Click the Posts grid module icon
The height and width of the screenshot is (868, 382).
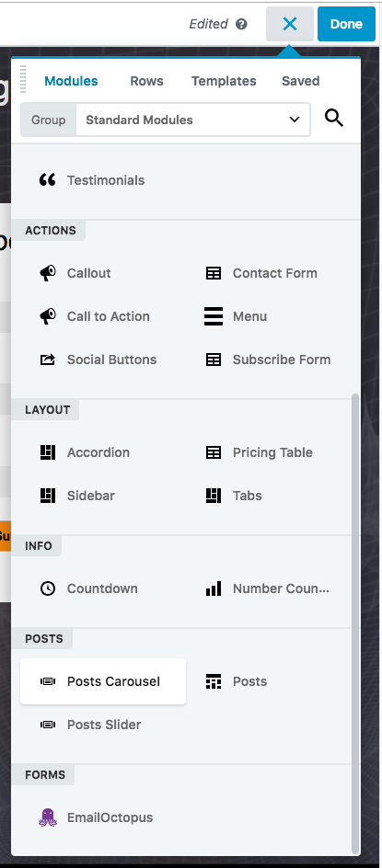pos(214,681)
